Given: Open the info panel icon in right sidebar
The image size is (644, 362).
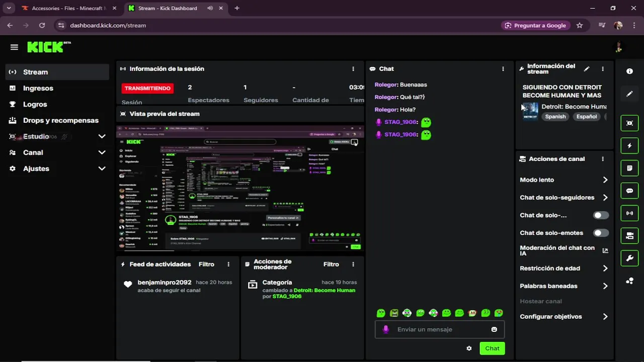Looking at the screenshot, I should click(x=629, y=71).
